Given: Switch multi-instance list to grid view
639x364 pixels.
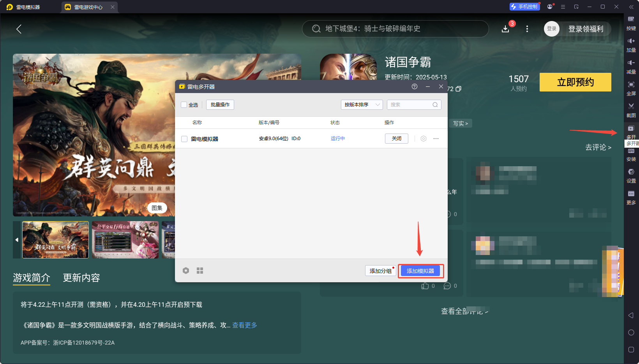Looking at the screenshot, I should [x=200, y=271].
